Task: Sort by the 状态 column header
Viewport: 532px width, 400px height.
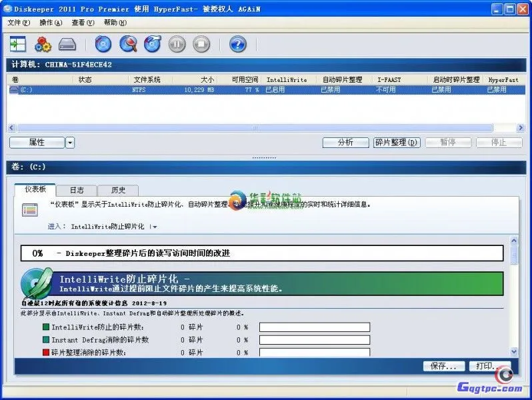Action: click(101, 80)
